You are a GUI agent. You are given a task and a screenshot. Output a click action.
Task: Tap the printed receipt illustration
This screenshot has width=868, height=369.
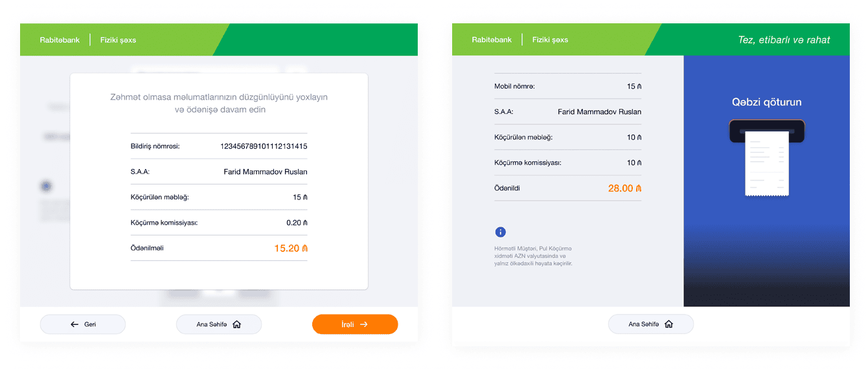[x=767, y=163]
